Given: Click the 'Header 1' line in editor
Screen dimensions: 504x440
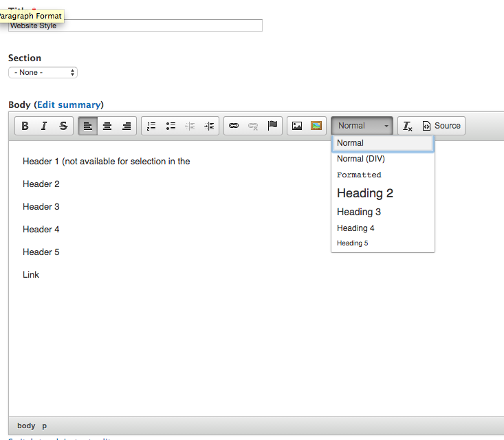Looking at the screenshot, I should pos(106,162).
